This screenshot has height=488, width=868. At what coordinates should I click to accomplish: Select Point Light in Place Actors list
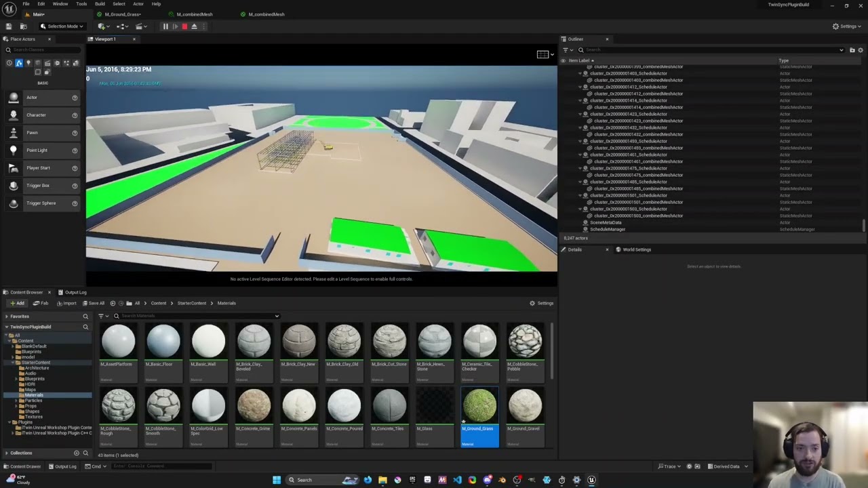[43, 150]
